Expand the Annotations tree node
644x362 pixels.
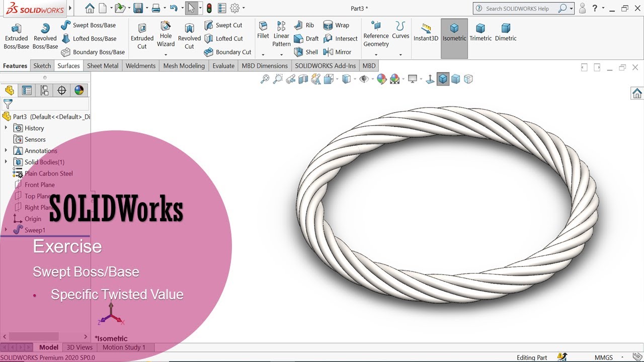tap(6, 151)
